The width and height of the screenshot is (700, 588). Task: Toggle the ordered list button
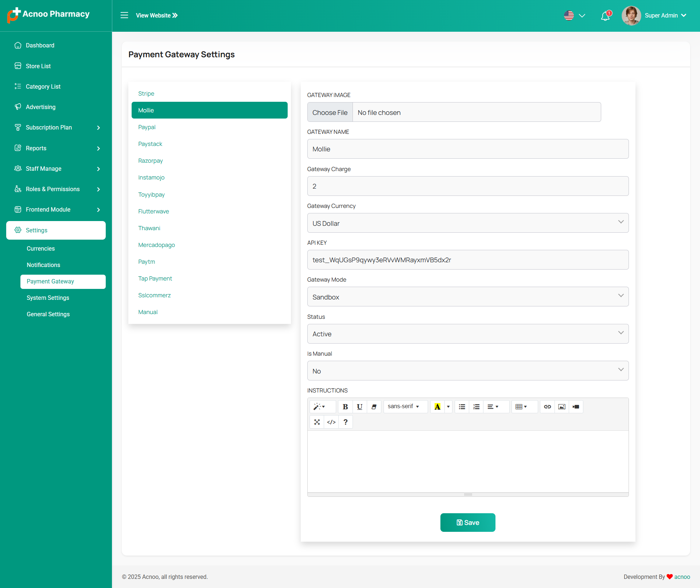coord(476,407)
